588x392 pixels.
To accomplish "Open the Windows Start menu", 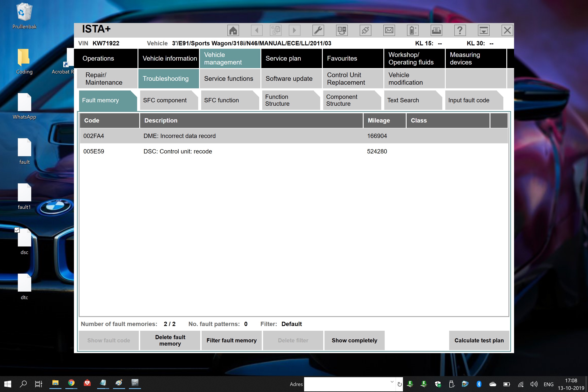I will [8, 384].
